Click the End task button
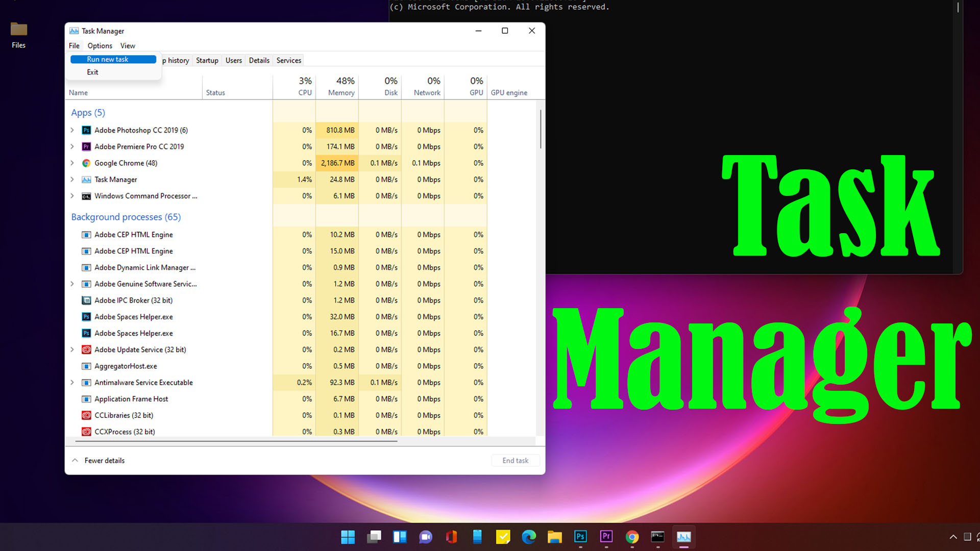980x551 pixels. (515, 460)
